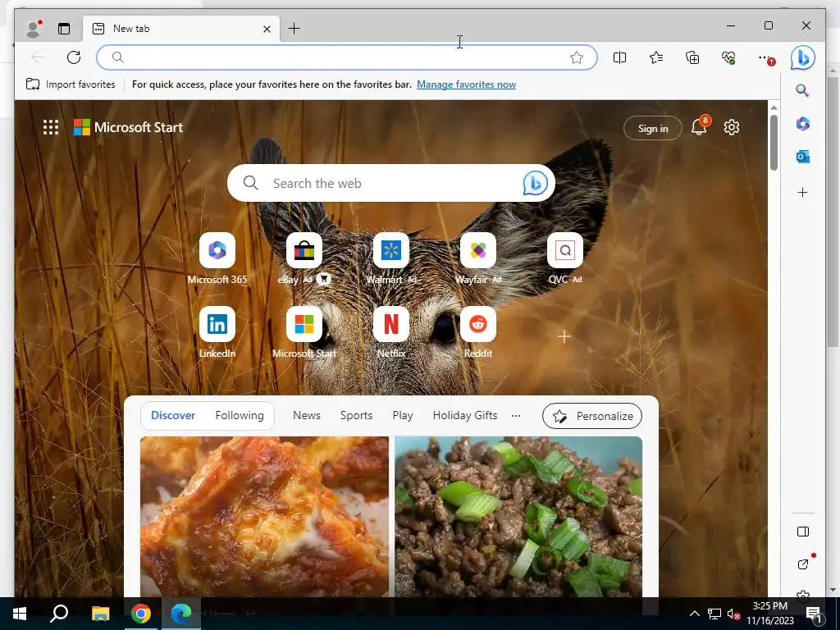The image size is (840, 630).
Task: Open the ground beef article thumbnail
Action: pyautogui.click(x=518, y=517)
